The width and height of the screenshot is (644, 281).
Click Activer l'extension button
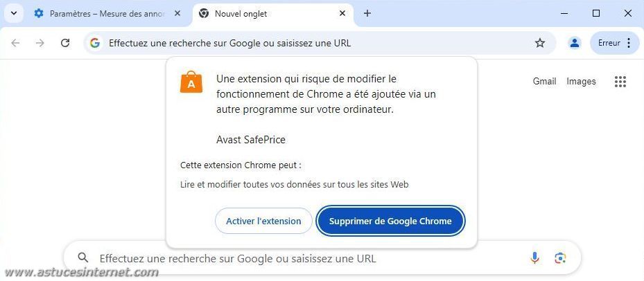263,221
